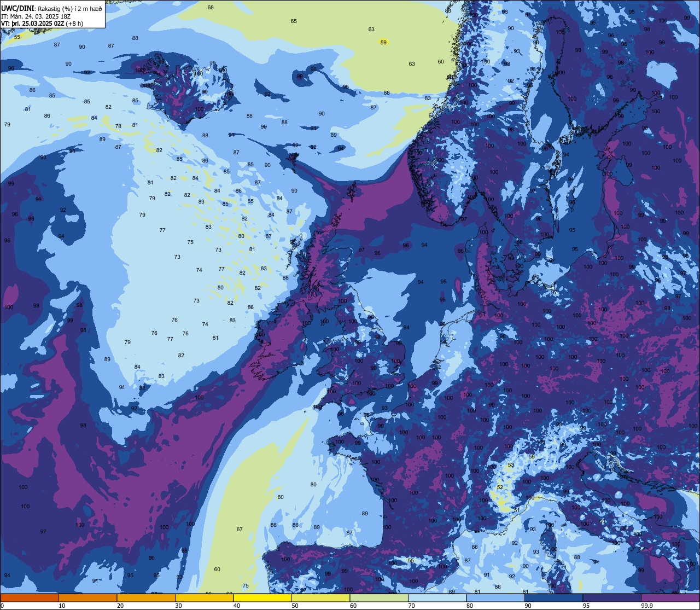700x610 pixels.
Task: Click the "53" value over the Alps
Action: (511, 465)
